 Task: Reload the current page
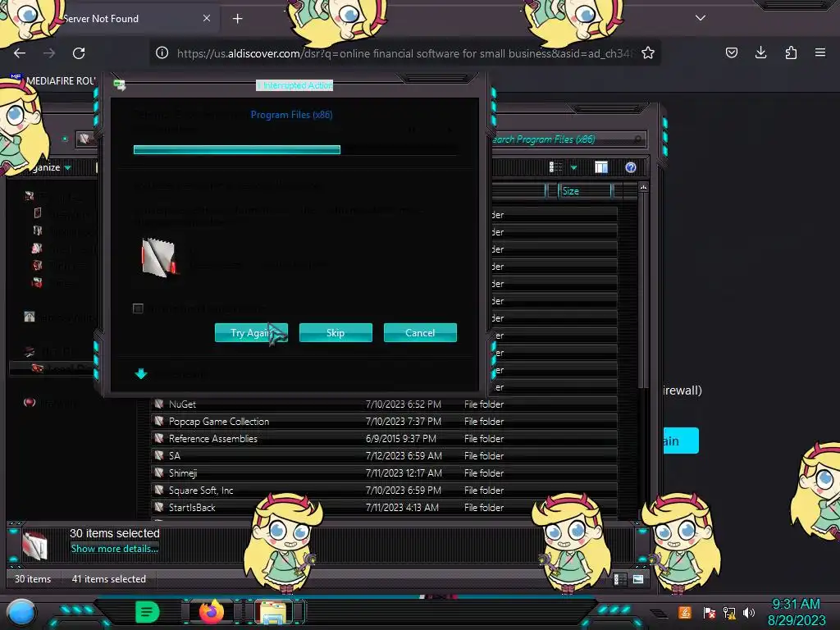click(79, 53)
